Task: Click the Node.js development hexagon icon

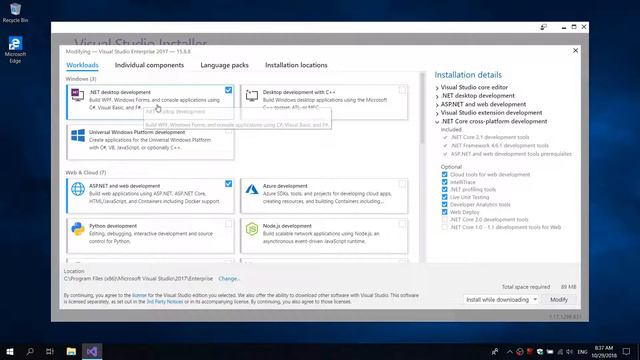Action: pyautogui.click(x=252, y=229)
